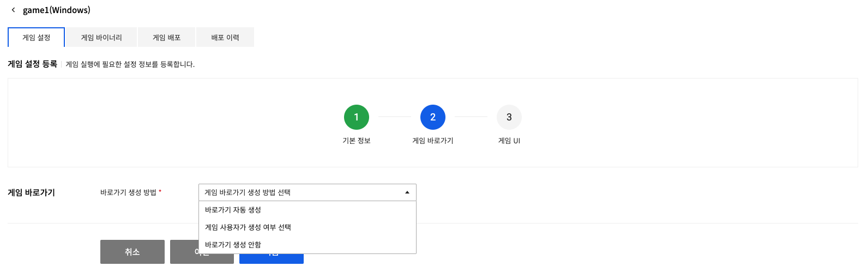Click the 게임 UI step label
The width and height of the screenshot is (868, 278).
[509, 141]
